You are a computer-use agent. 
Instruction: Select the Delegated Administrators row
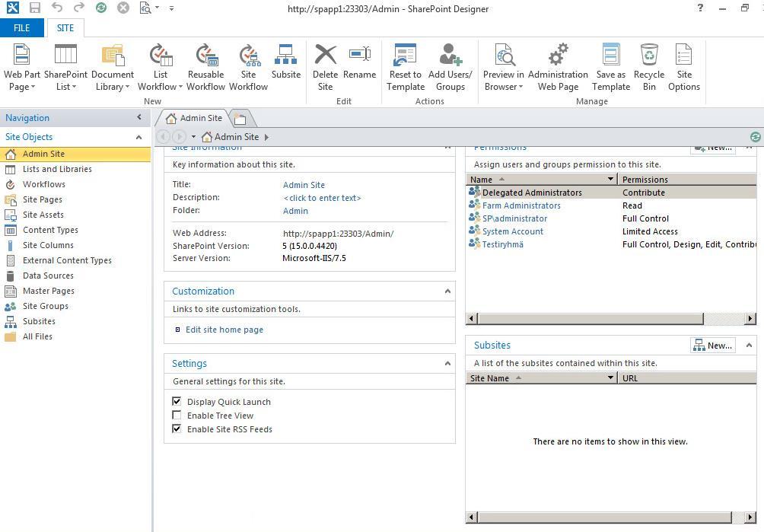pos(612,193)
